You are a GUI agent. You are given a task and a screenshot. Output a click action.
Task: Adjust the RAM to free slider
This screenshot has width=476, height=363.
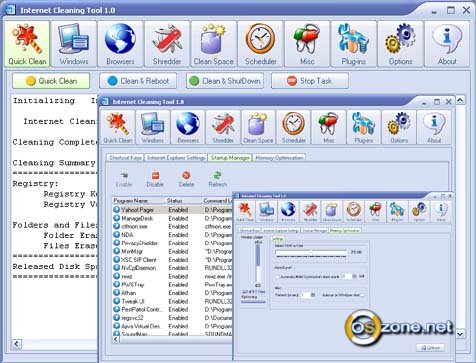coord(311,253)
